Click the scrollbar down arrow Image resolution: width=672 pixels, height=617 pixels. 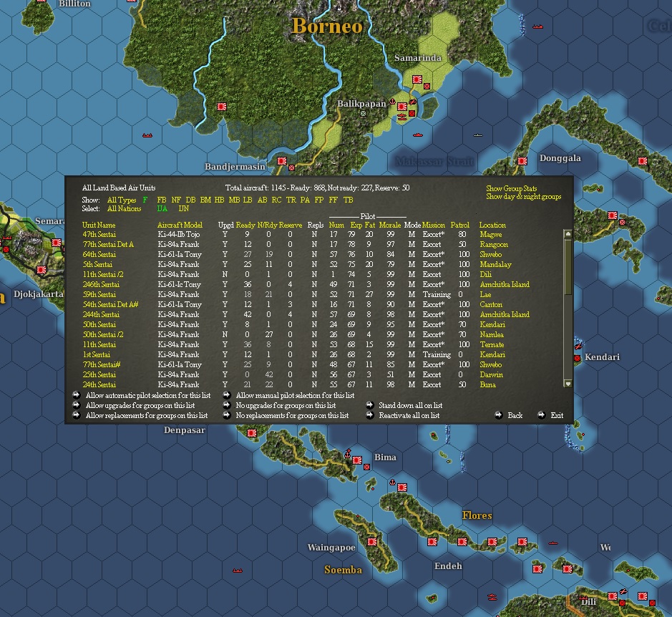click(x=568, y=384)
